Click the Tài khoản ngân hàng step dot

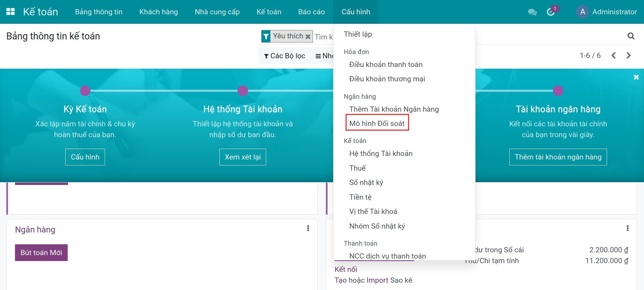(558, 91)
